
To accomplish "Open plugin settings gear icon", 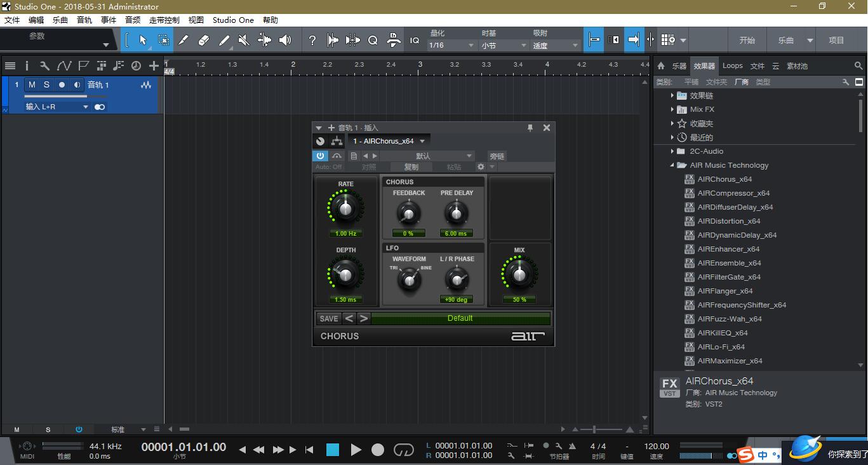I will pyautogui.click(x=481, y=167).
